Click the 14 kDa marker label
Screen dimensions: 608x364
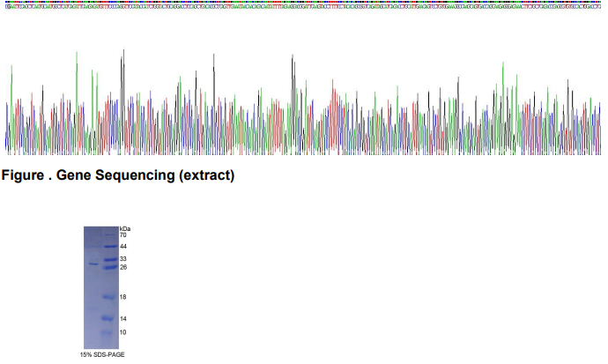(x=124, y=318)
